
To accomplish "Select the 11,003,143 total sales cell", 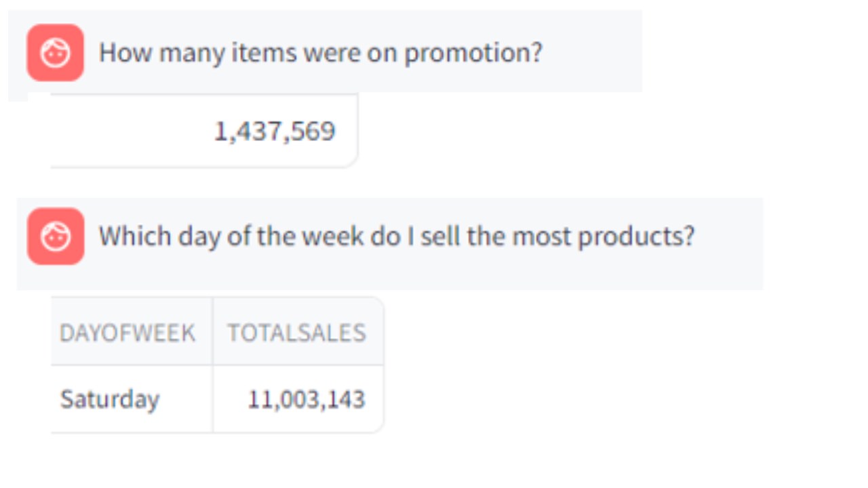I will pos(306,399).
